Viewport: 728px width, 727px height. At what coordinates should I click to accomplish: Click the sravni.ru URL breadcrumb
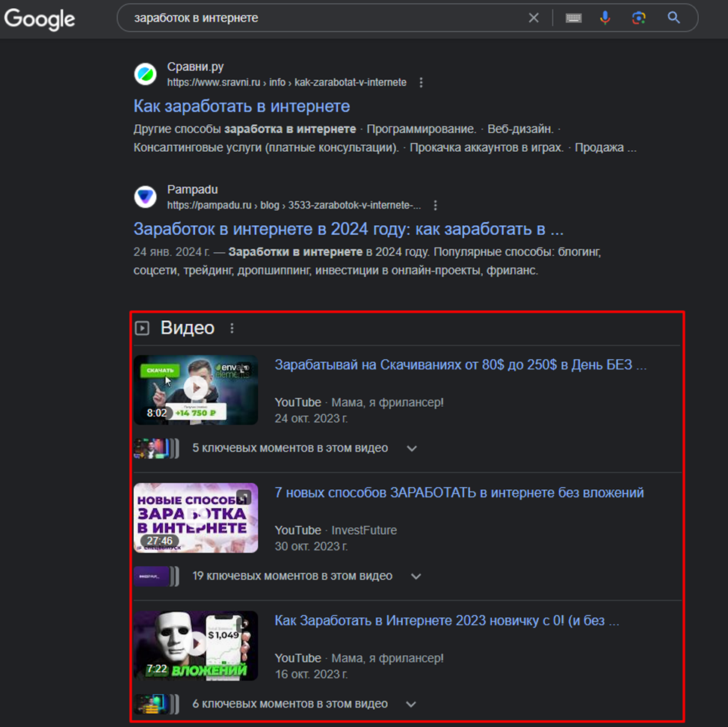[x=286, y=83]
